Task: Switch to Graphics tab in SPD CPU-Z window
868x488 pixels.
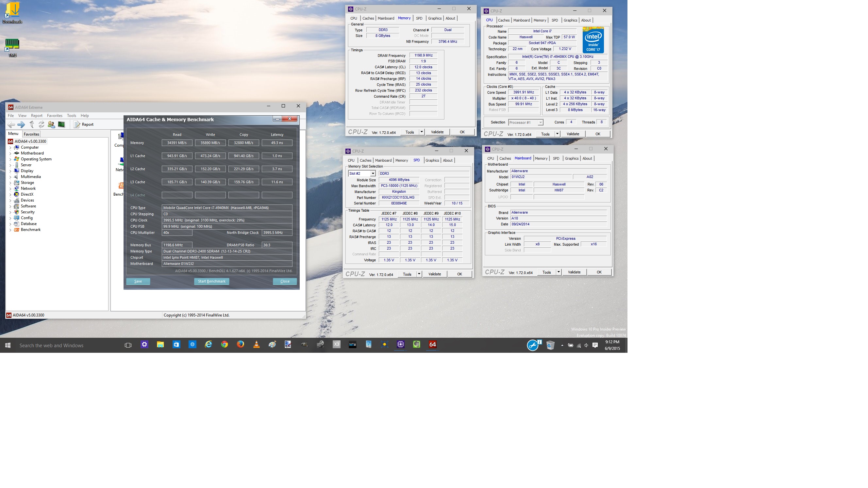Action: point(432,160)
